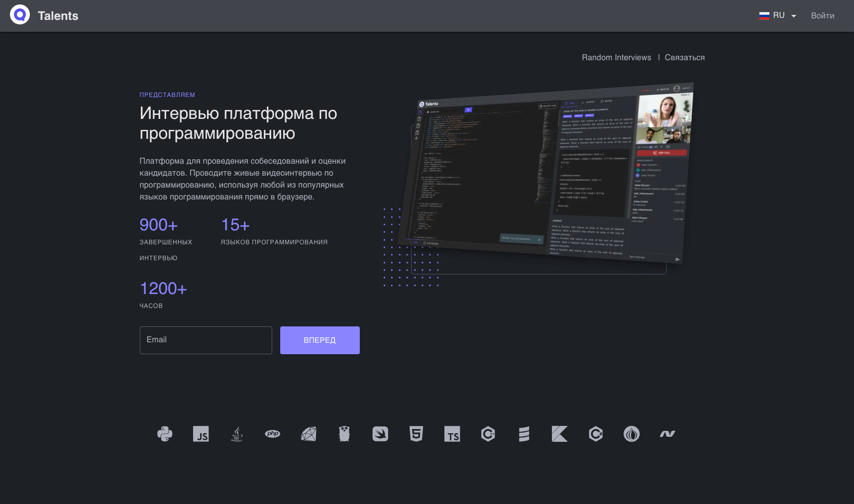Viewport: 854px width, 504px height.
Task: Select the JavaScript language icon
Action: pyautogui.click(x=201, y=434)
